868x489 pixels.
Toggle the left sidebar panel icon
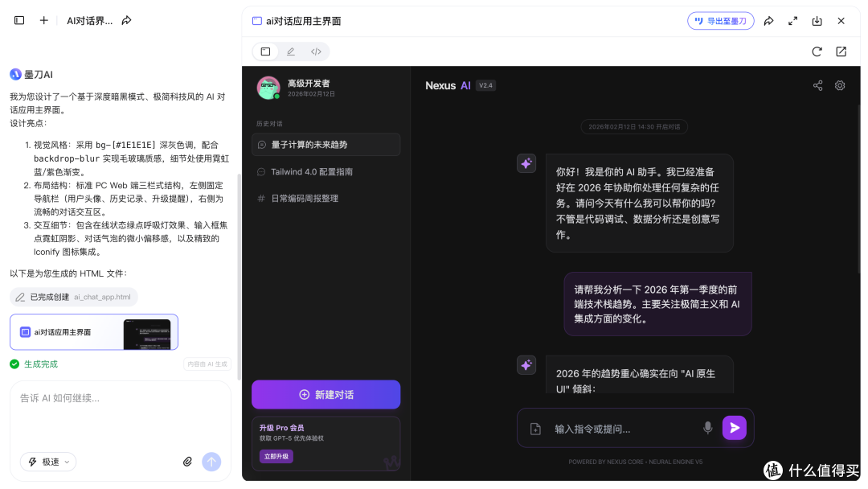click(x=19, y=20)
